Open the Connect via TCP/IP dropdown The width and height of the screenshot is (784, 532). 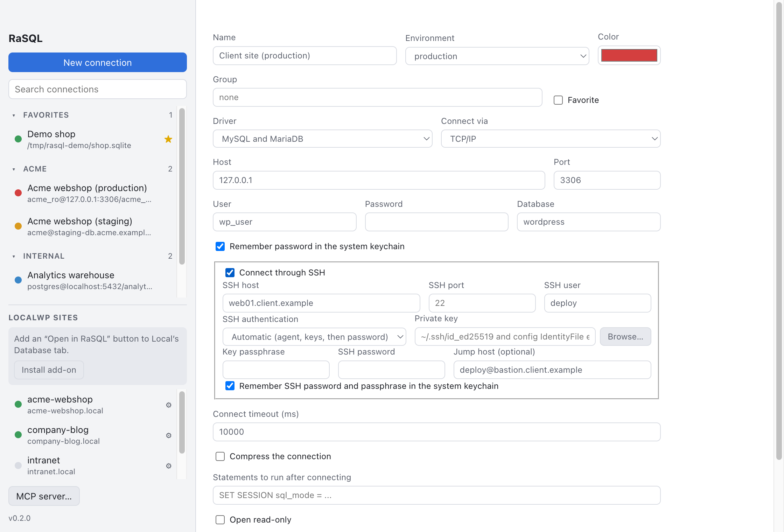pos(551,139)
